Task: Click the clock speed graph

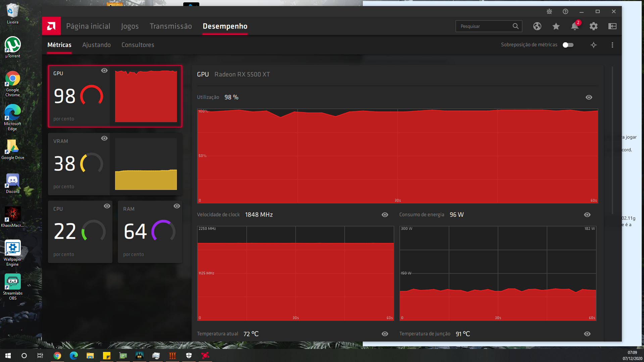Action: 296,273
